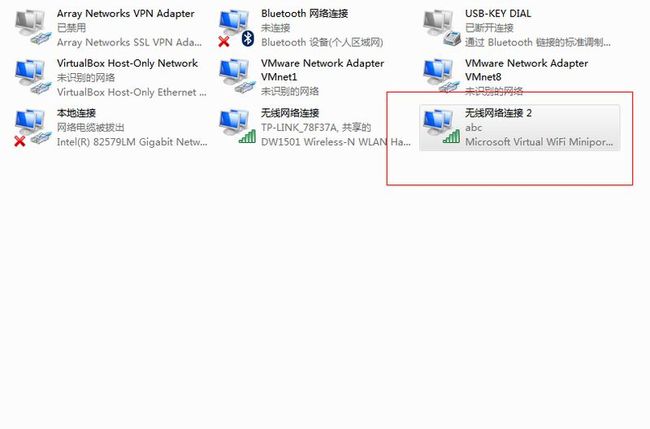
Task: Click the Microsoft Virtual WiFi Miniport description
Action: (x=539, y=142)
